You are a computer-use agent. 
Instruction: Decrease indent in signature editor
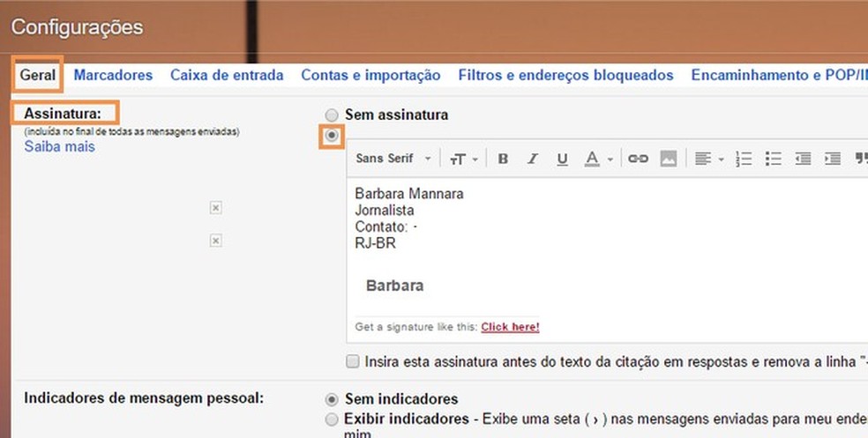(803, 159)
